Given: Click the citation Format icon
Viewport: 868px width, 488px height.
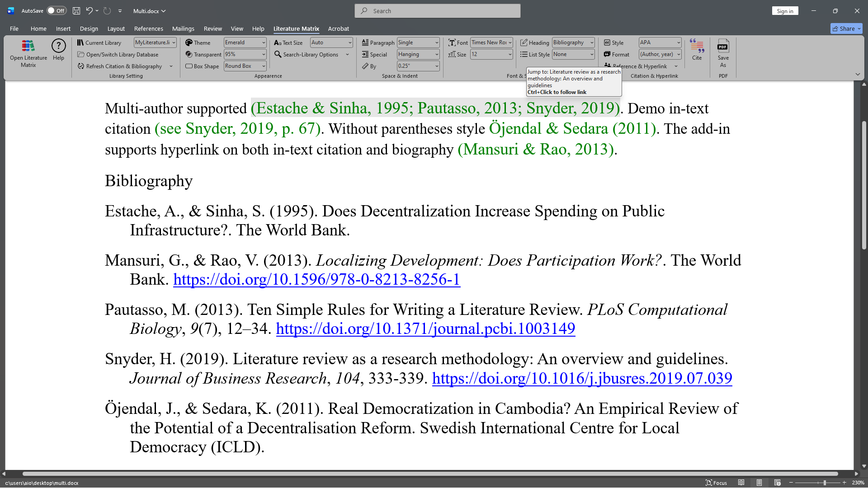Looking at the screenshot, I should coord(607,54).
